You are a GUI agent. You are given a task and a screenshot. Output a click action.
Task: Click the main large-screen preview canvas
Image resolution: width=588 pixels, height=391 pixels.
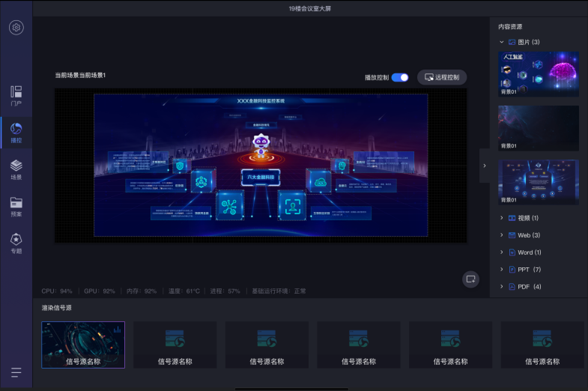(x=261, y=165)
